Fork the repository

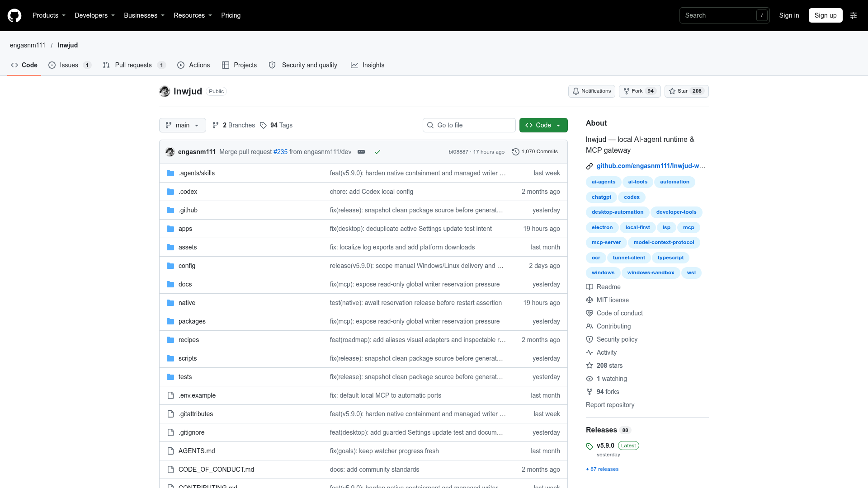[640, 91]
